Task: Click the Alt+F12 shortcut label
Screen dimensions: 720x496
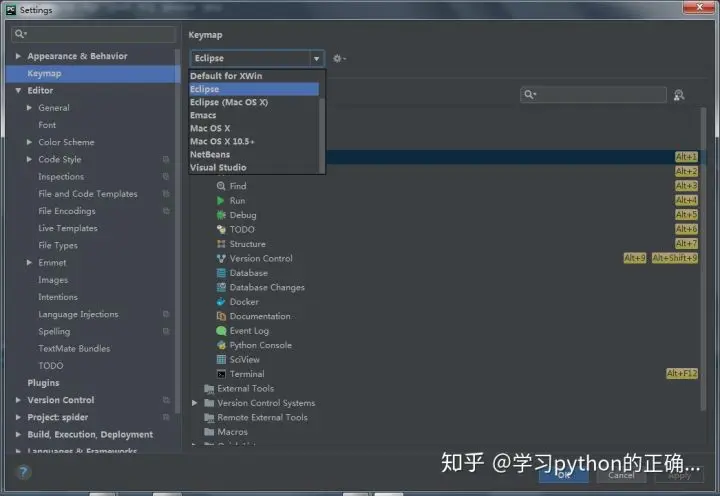Action: (x=682, y=373)
